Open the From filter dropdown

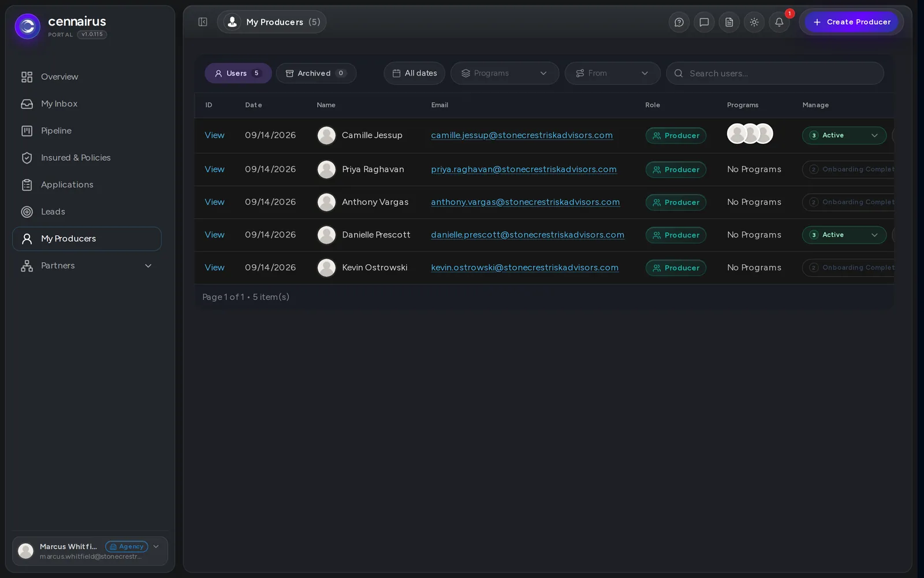(612, 73)
